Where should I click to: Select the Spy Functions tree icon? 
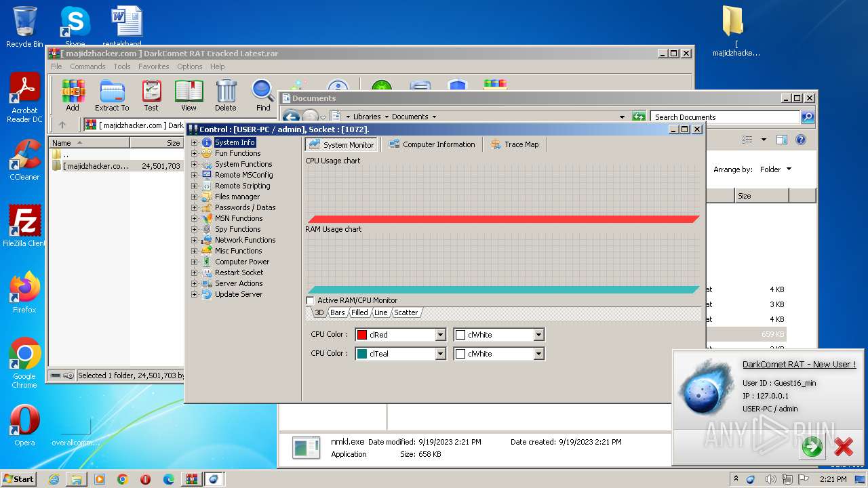point(207,229)
